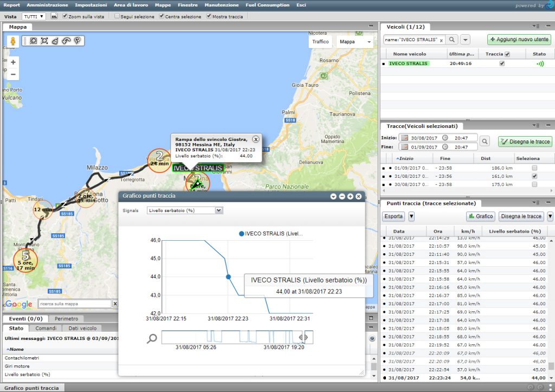Open Tracce panel options menu icon
This screenshot has height=392, width=555.
point(535,125)
